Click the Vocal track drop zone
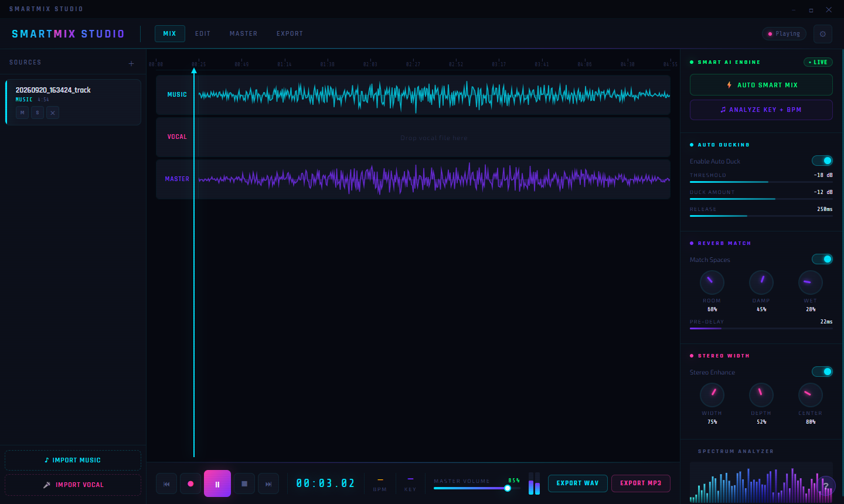 click(x=434, y=138)
